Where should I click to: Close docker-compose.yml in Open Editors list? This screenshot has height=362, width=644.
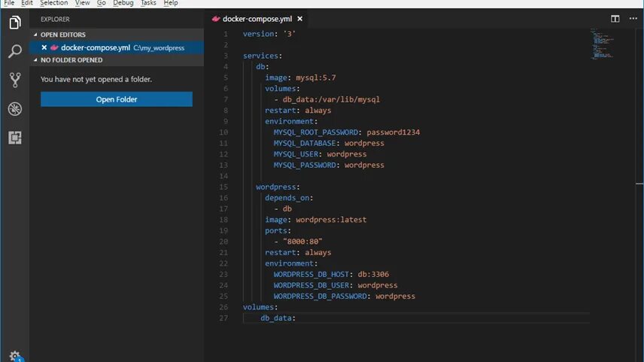44,47
